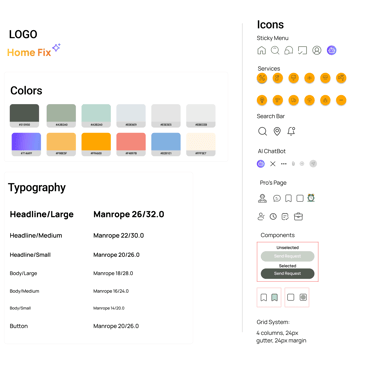Select the coral red color swatch
The height and width of the screenshot is (367, 375).
tap(131, 144)
